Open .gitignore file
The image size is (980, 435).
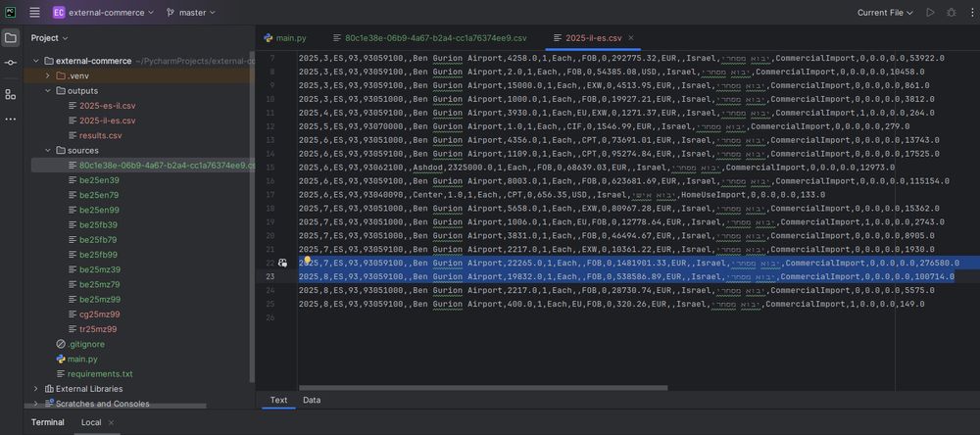(85, 345)
